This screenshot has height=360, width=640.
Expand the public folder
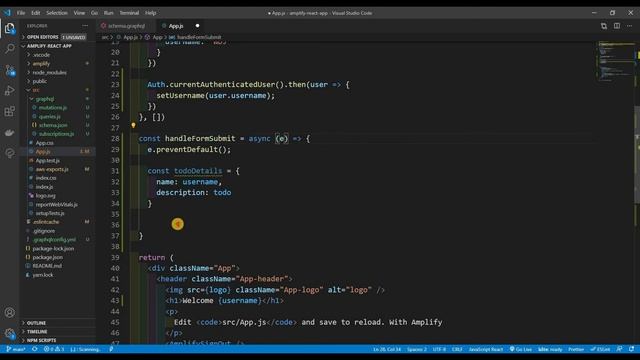pyautogui.click(x=40, y=81)
